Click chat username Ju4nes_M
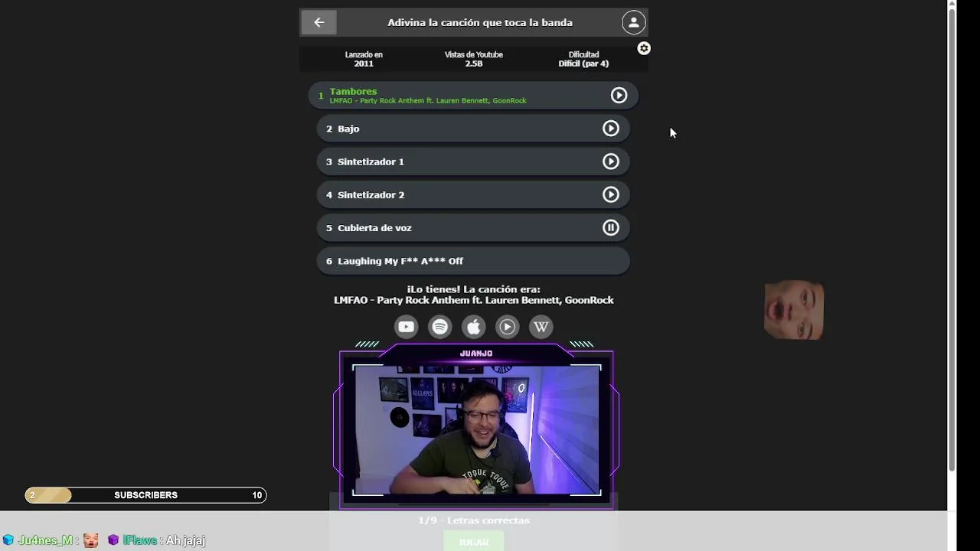 point(45,540)
